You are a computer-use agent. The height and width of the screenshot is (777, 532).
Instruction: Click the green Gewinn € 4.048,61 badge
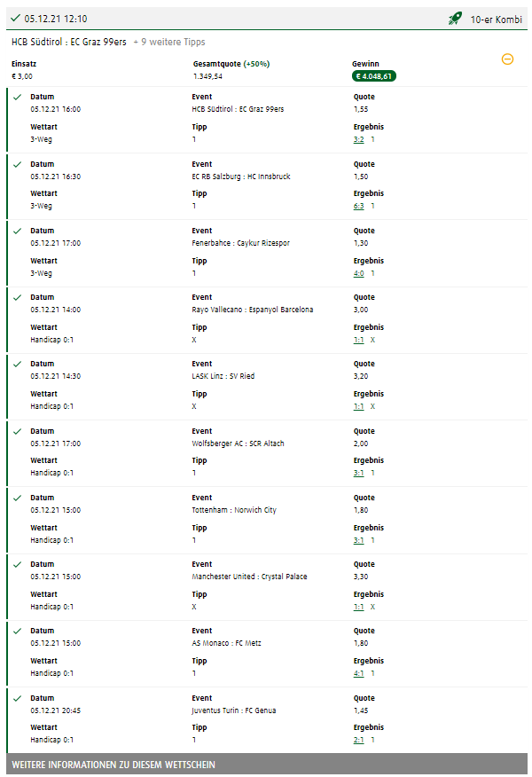374,76
